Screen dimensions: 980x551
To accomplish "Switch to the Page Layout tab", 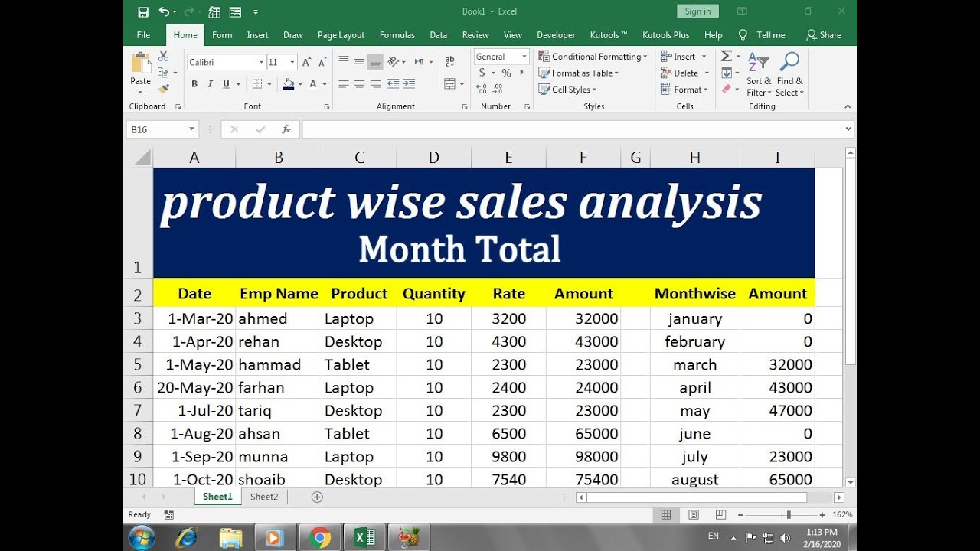I will [x=341, y=35].
